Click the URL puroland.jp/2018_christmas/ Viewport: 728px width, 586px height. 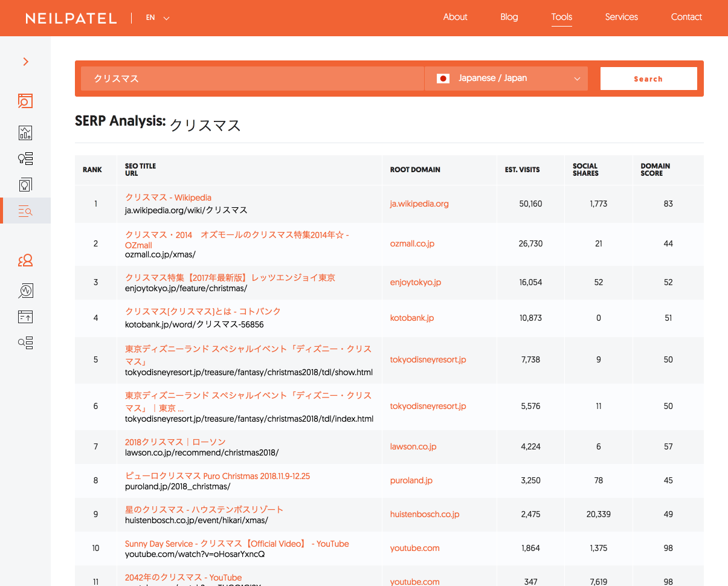(178, 486)
